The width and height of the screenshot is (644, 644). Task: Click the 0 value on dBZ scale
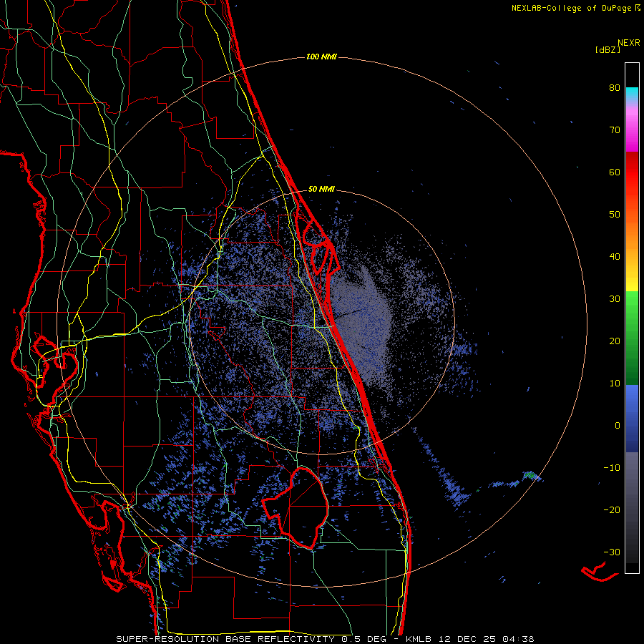click(x=618, y=426)
